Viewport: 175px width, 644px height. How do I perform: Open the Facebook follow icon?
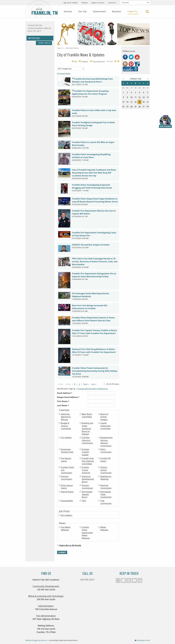pos(125,57)
